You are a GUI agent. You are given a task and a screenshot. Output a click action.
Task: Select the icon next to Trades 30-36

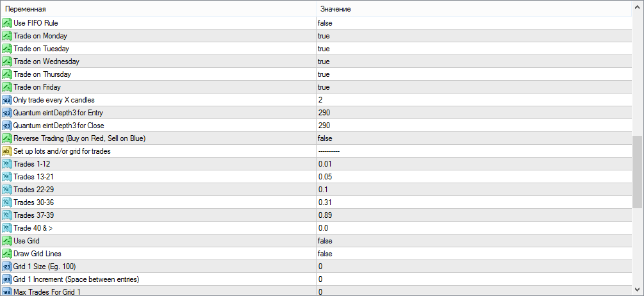(7, 202)
